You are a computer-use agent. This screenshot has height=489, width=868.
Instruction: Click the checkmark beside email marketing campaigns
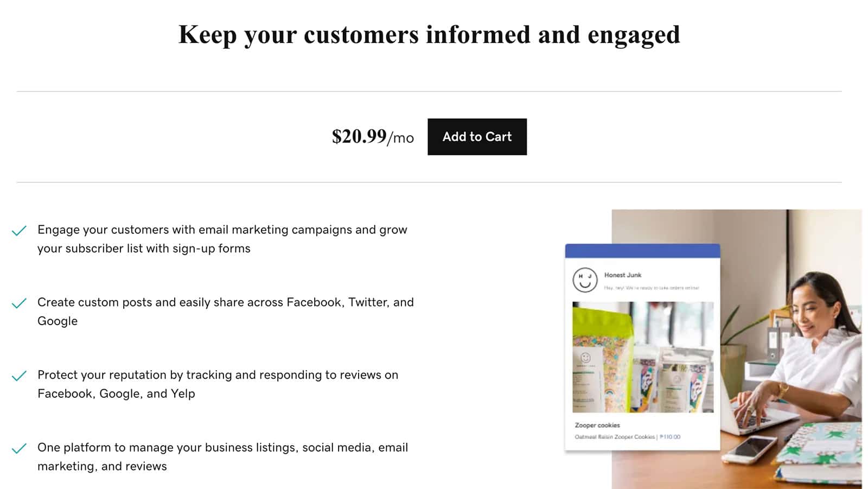click(x=19, y=231)
